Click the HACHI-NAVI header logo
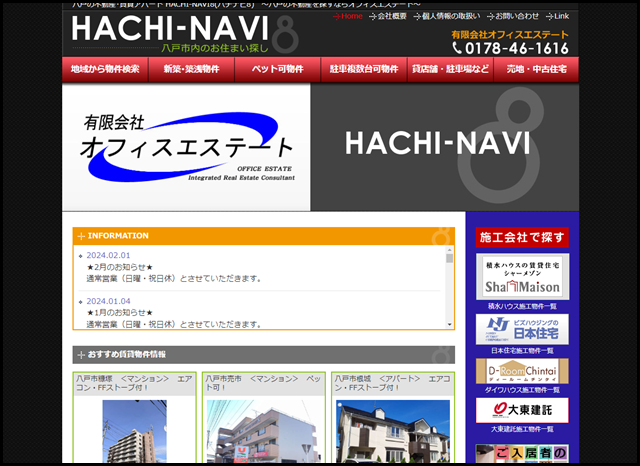 pyautogui.click(x=186, y=34)
